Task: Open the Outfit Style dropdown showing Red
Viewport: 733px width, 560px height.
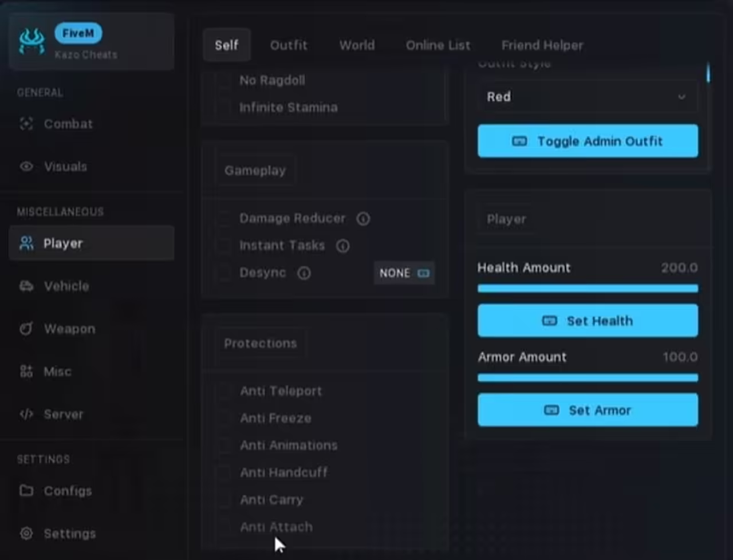Action: 588,97
